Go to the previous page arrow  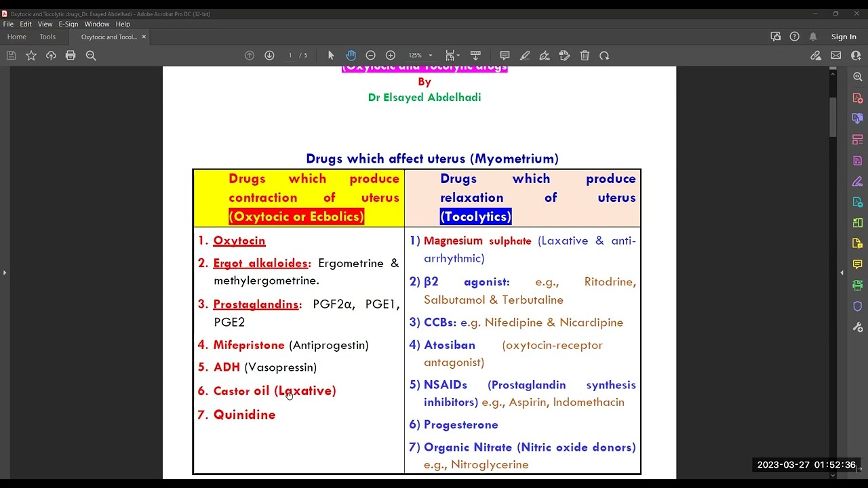tap(250, 56)
